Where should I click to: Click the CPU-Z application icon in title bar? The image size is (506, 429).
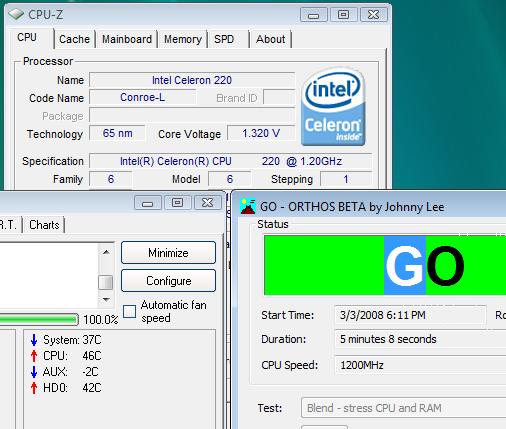coord(16,14)
